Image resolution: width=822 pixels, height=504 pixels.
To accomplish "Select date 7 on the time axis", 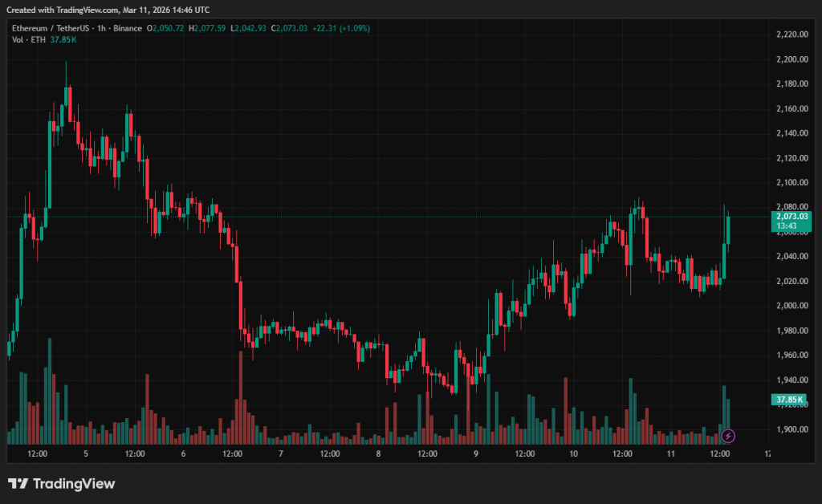I will (281, 454).
